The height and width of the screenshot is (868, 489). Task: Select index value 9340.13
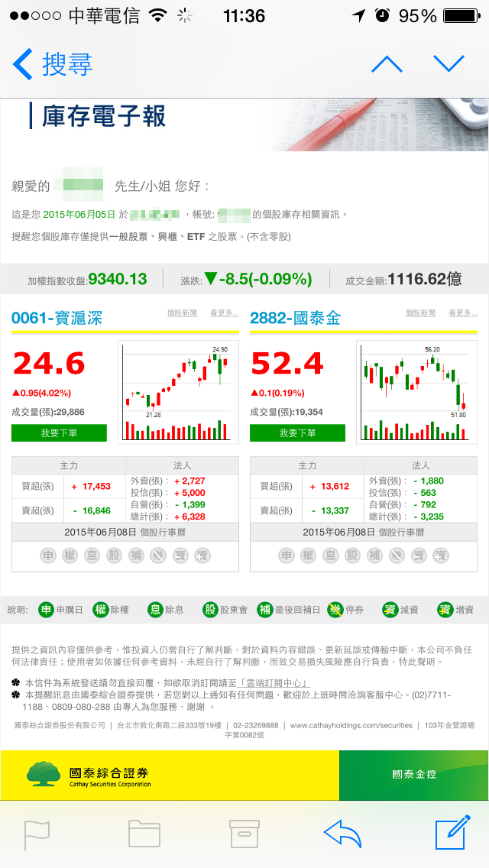point(118,279)
